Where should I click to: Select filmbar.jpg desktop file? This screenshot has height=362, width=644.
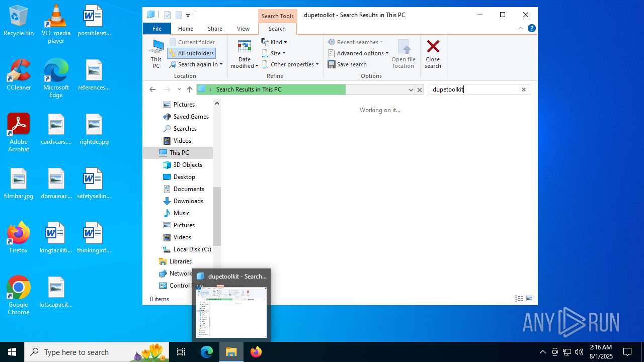pos(19,184)
